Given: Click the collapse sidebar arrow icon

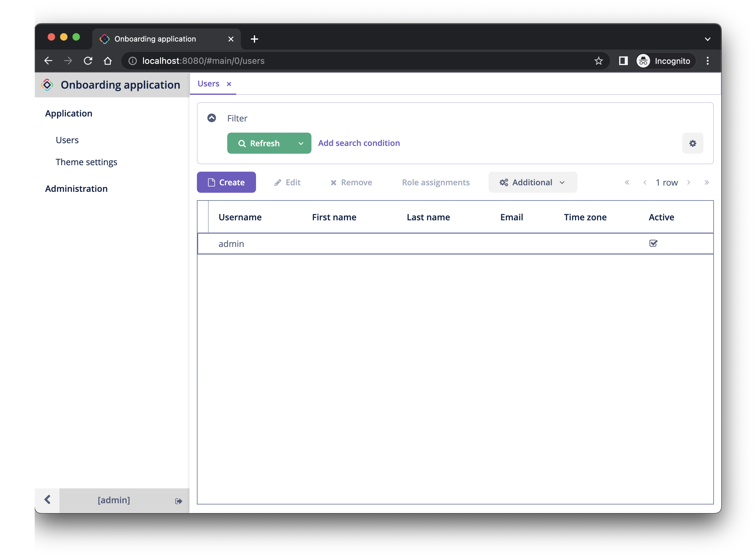Looking at the screenshot, I should click(47, 500).
